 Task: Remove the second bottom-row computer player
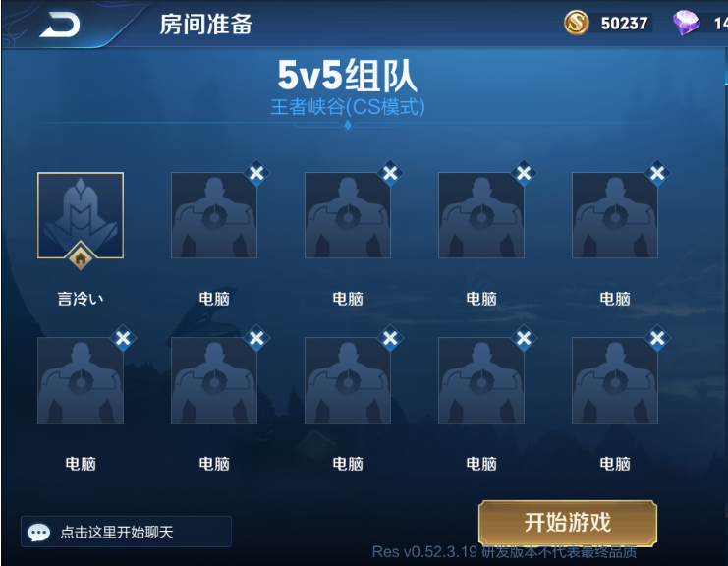256,338
